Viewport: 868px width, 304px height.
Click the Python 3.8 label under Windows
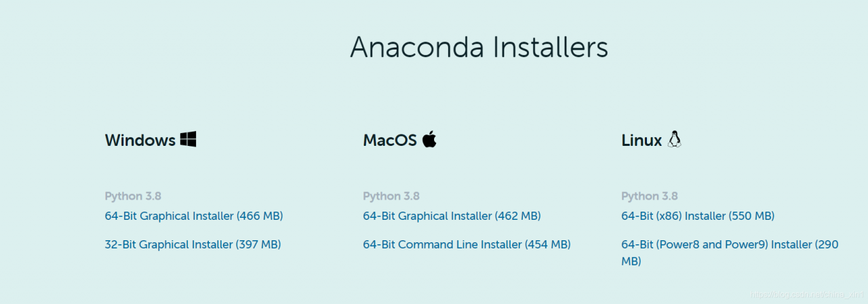(x=133, y=196)
